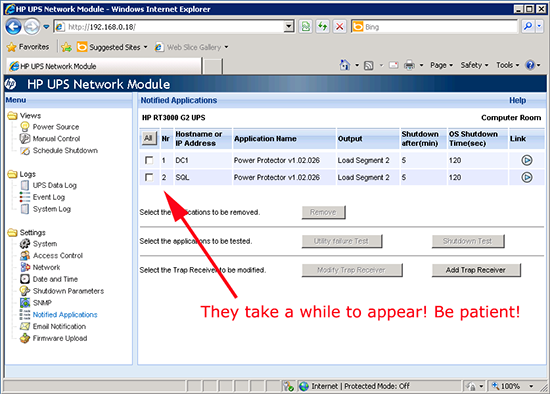Open Date and Time settings
Viewport: 550px width, 394px height.
(55, 279)
